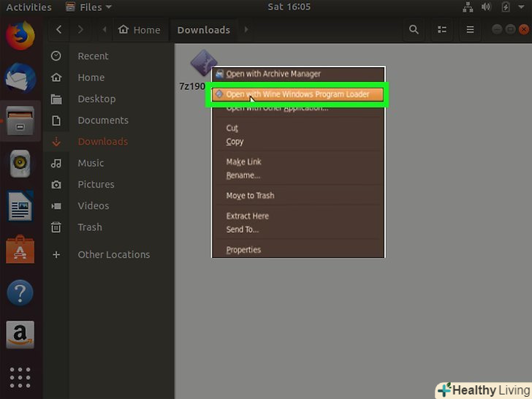
Task: Select the 7z190 file thumbnail
Action: click(204, 63)
